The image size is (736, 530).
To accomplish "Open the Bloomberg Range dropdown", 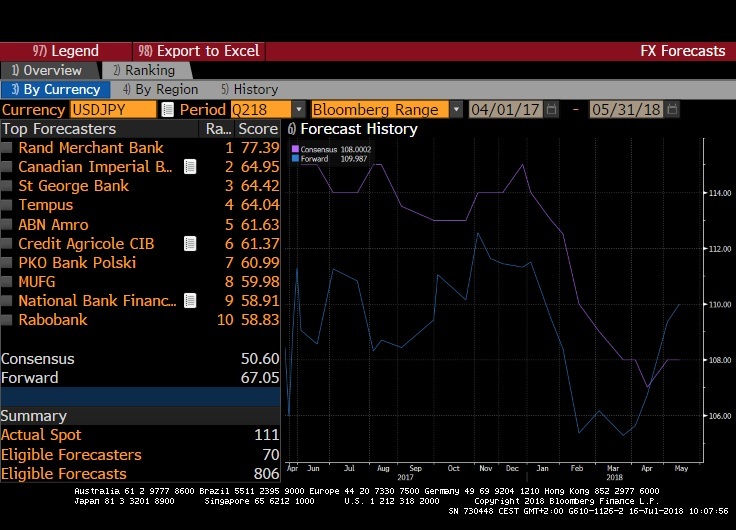I will [456, 110].
